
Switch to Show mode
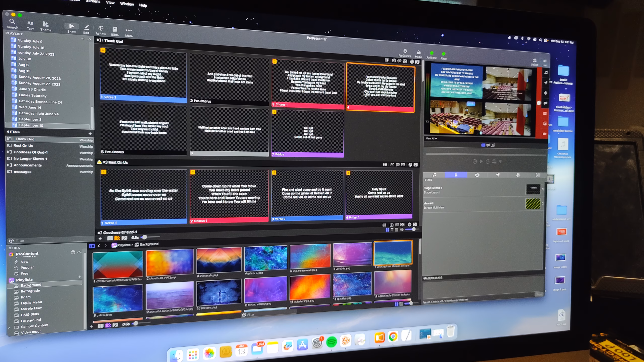tap(71, 28)
